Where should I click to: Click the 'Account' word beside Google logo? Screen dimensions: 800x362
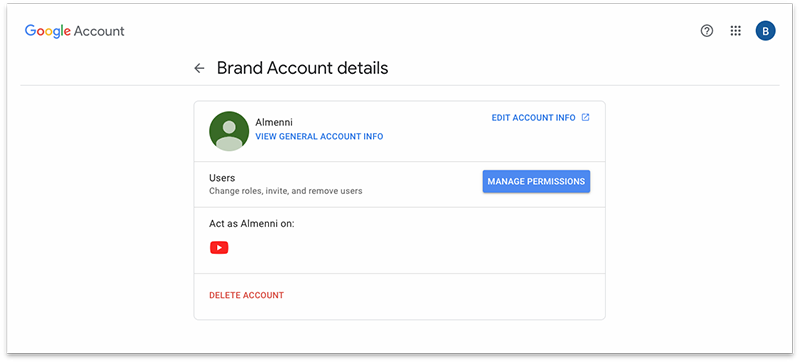tap(99, 31)
